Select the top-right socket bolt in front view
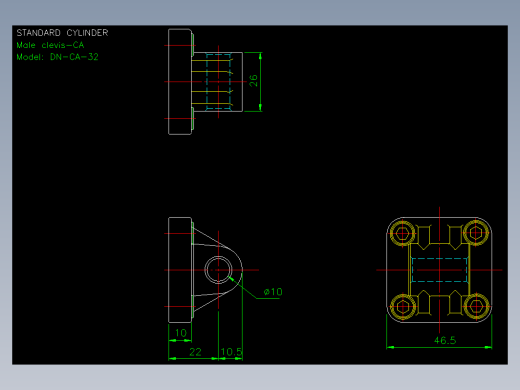Screen dimensions: 520x390 pyautogui.click(x=476, y=233)
